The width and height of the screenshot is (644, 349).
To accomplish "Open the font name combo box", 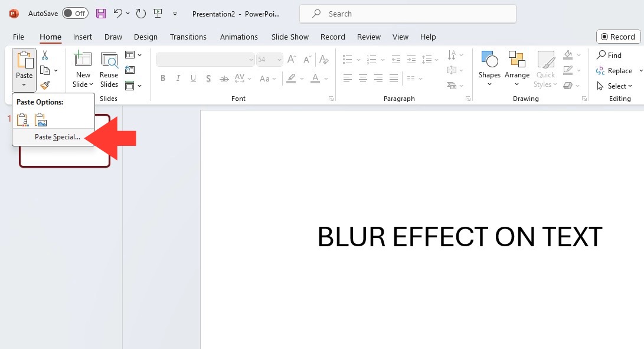I will [205, 60].
